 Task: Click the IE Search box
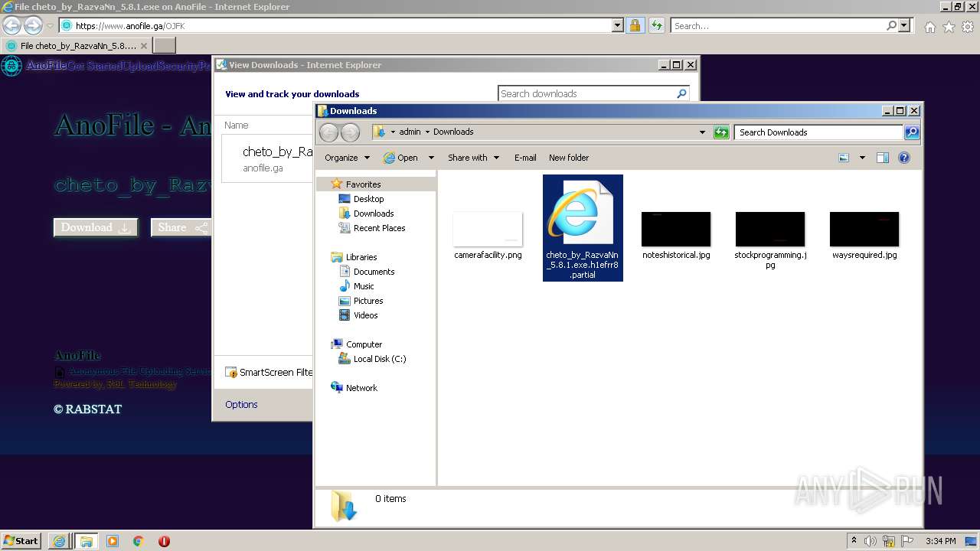tap(777, 25)
